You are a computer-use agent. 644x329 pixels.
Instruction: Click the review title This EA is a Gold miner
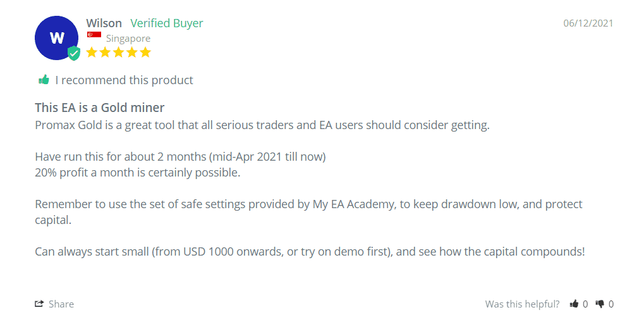tap(100, 108)
